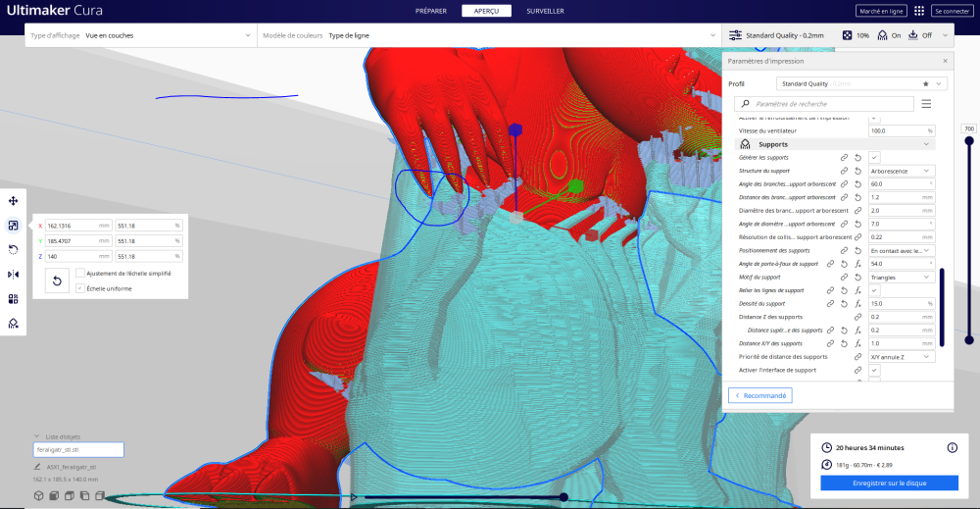Open Structure du support Arborescence dropdown
980x509 pixels.
(902, 171)
